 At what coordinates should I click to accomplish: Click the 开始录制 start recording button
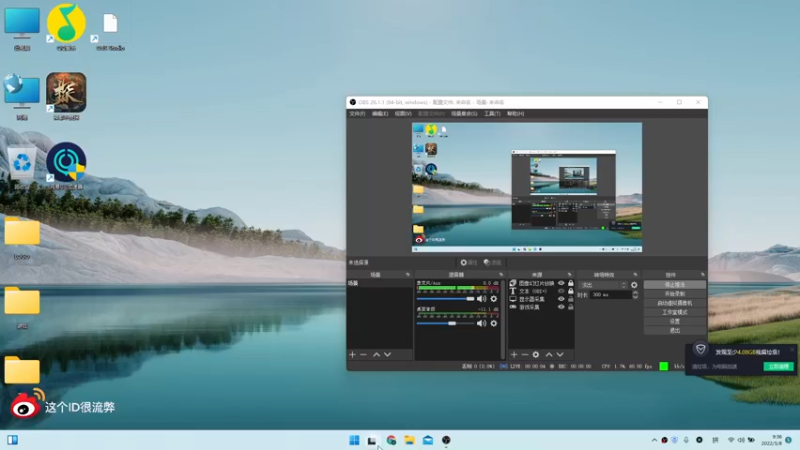point(674,294)
